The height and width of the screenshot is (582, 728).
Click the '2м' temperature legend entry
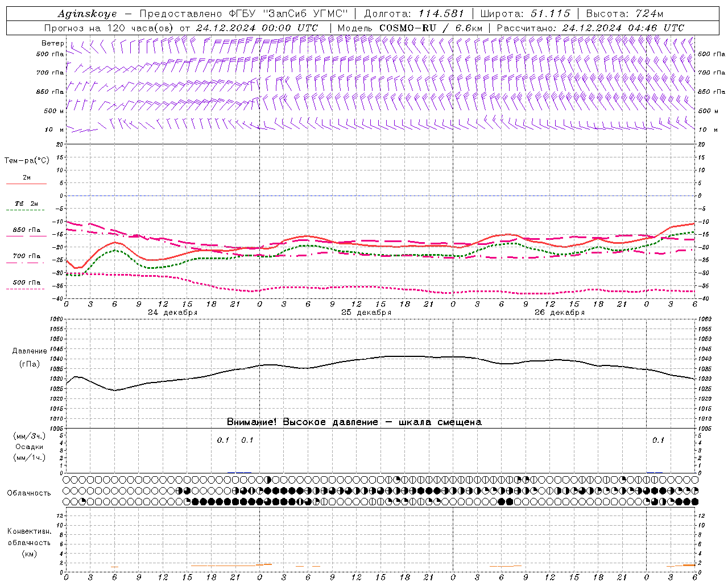pyautogui.click(x=27, y=178)
